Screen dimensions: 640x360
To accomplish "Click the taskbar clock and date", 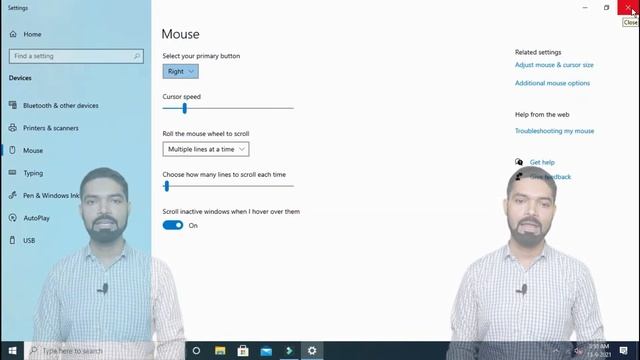I will 599,351.
